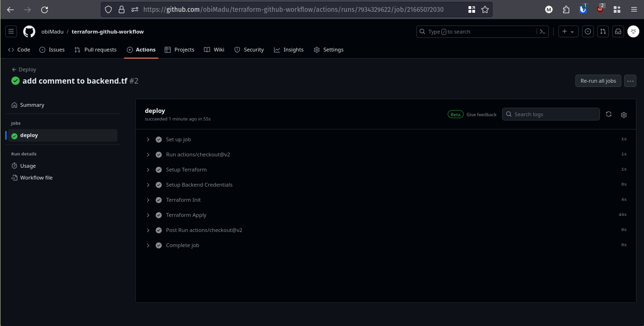Open the Issues tab

click(x=52, y=50)
